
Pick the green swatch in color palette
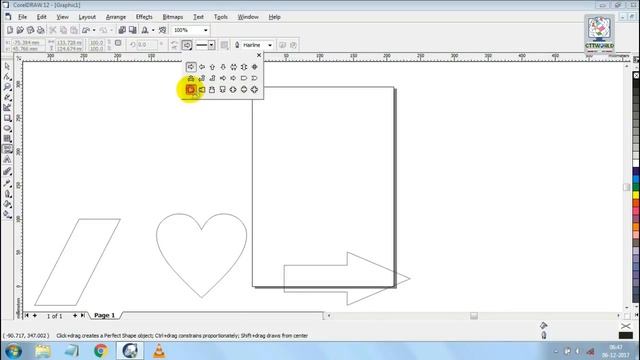[x=636, y=187]
